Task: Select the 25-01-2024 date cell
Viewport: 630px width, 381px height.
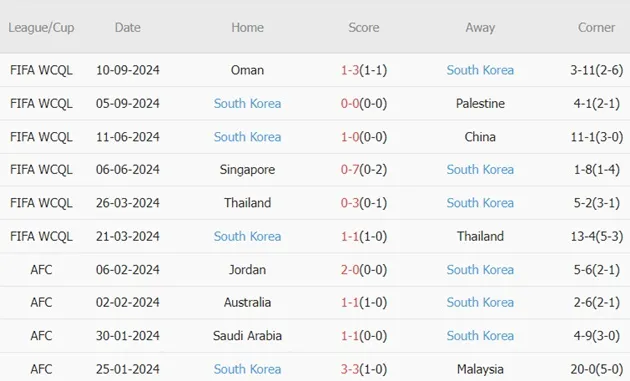Action: point(128,369)
